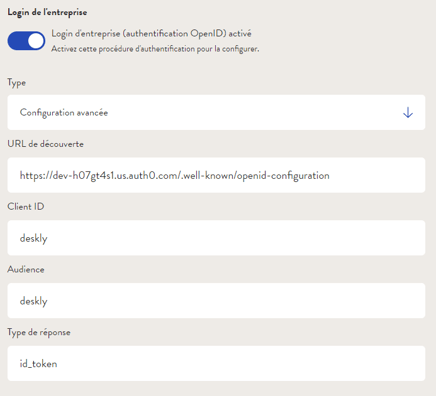Focus the Audience input field
The height and width of the screenshot is (396, 436).
click(216, 301)
